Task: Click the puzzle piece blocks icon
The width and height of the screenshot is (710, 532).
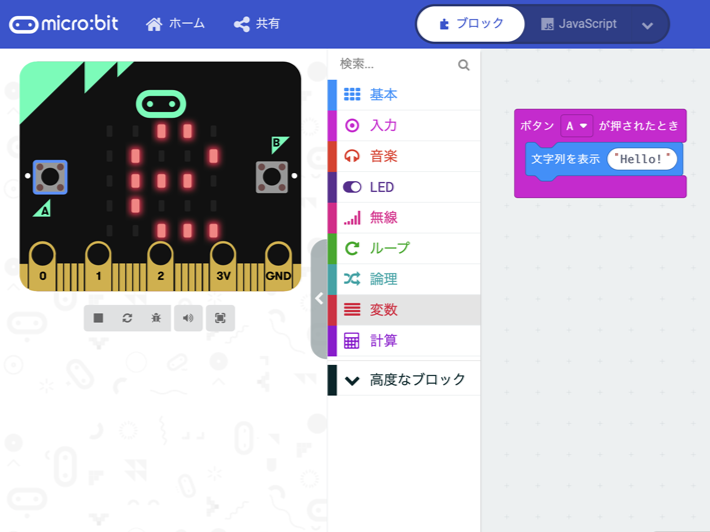Action: (444, 24)
